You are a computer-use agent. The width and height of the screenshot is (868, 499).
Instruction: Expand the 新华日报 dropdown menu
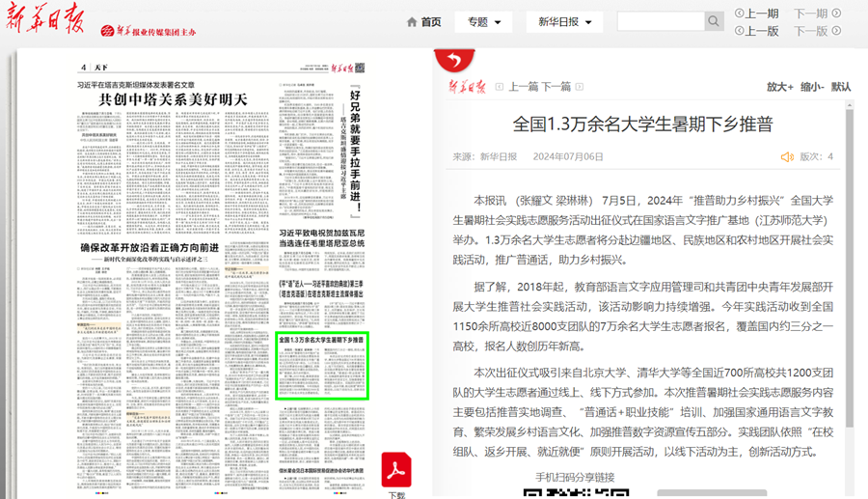[564, 22]
